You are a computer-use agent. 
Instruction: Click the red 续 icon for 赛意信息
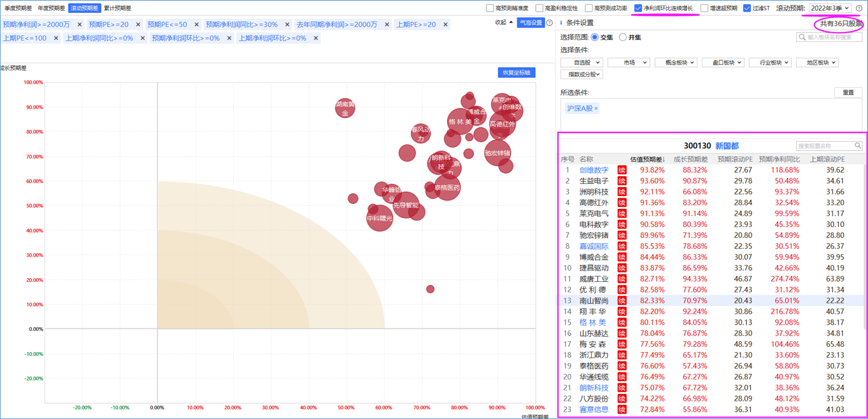(621, 409)
